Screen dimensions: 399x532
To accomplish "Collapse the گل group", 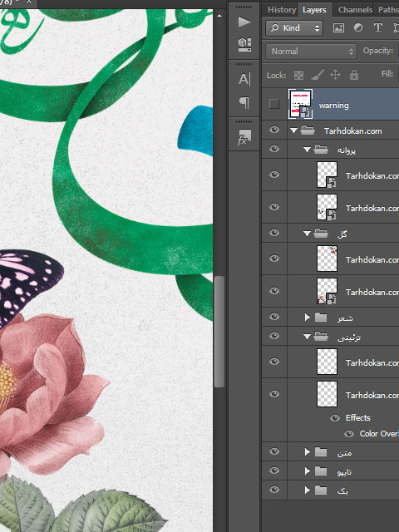I will click(x=307, y=233).
